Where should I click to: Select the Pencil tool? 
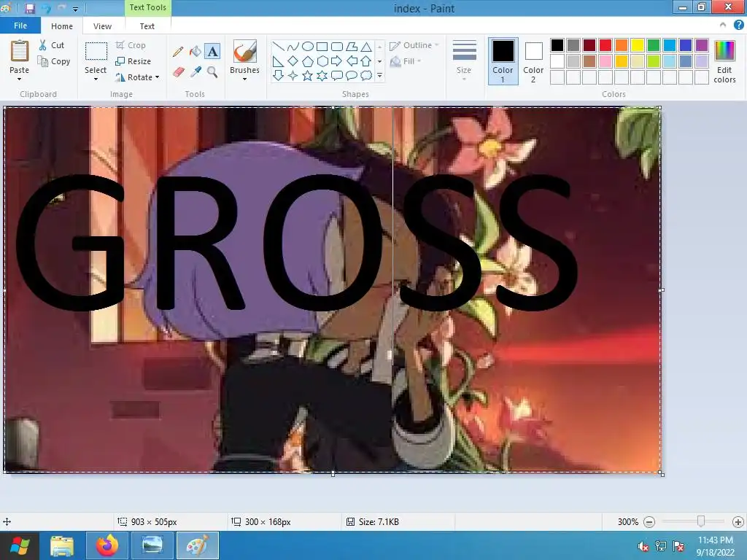[178, 52]
